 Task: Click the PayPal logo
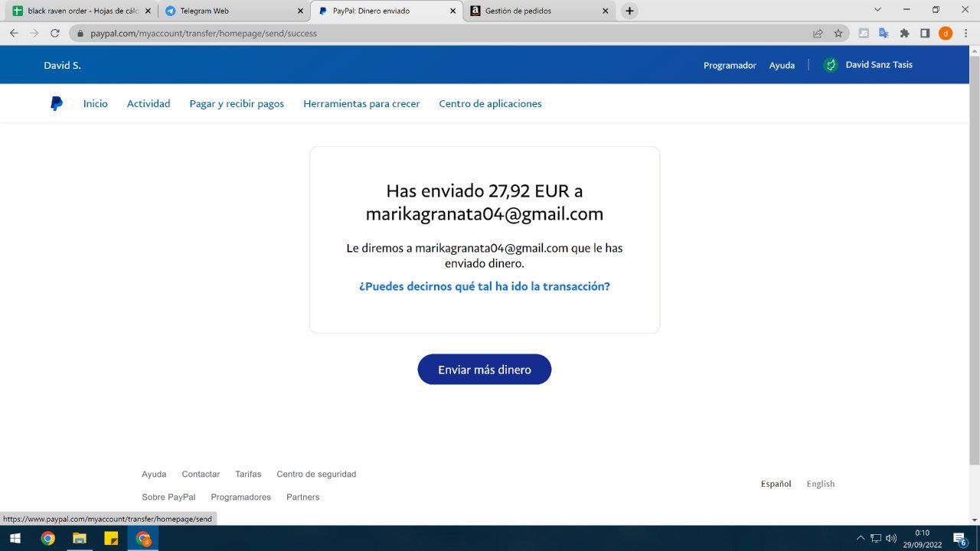(x=57, y=103)
